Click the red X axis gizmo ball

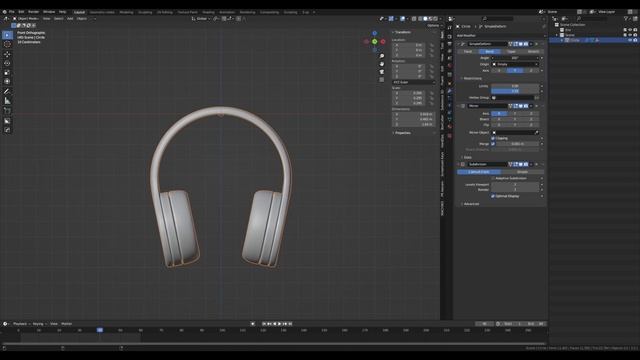[383, 41]
